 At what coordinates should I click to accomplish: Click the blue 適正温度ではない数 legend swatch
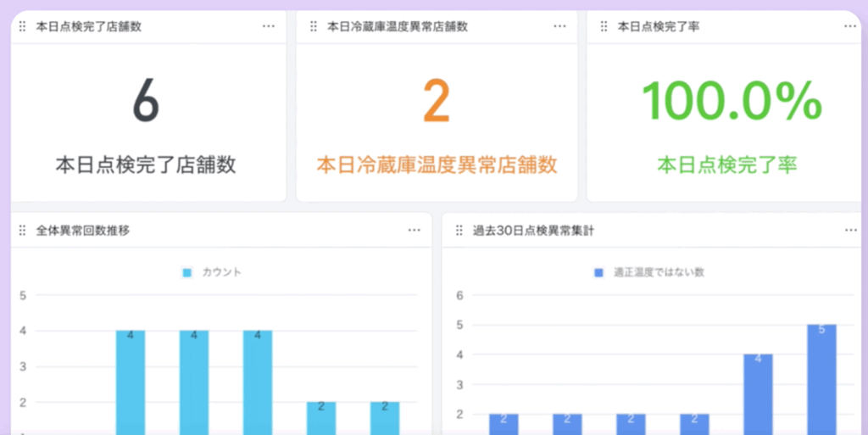[x=598, y=272]
